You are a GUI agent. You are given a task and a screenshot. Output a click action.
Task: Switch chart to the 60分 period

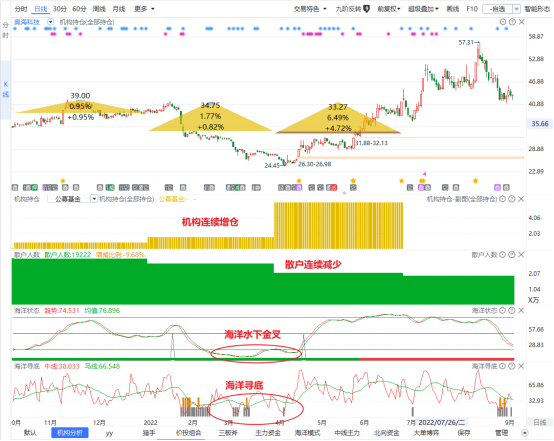click(x=79, y=9)
